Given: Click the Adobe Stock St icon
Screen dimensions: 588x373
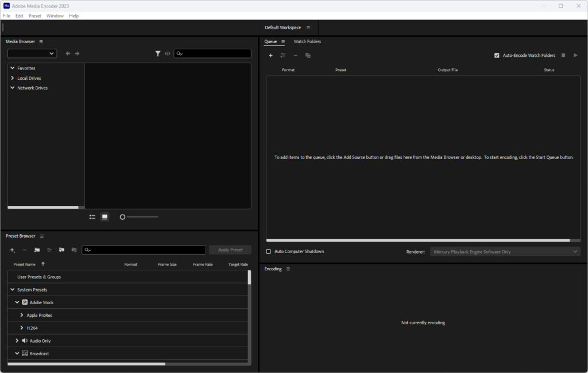Looking at the screenshot, I should pyautogui.click(x=25, y=302).
